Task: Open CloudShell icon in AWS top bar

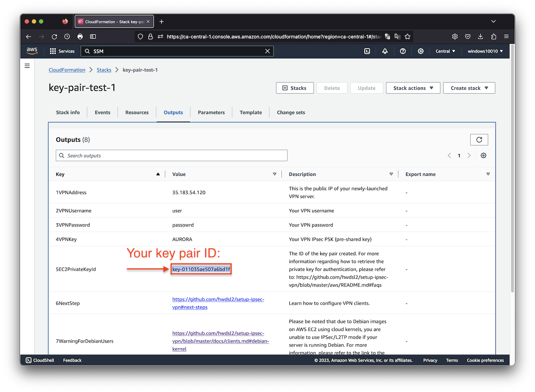Action: (x=367, y=51)
